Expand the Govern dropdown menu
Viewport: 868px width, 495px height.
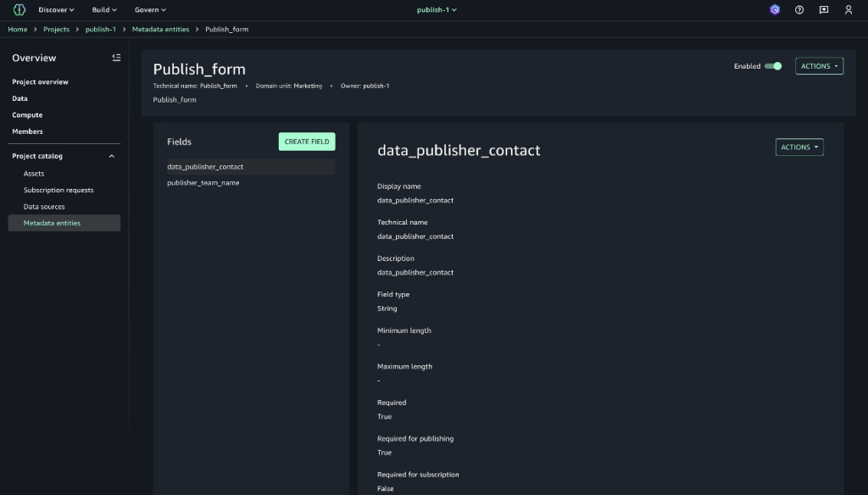(x=151, y=10)
